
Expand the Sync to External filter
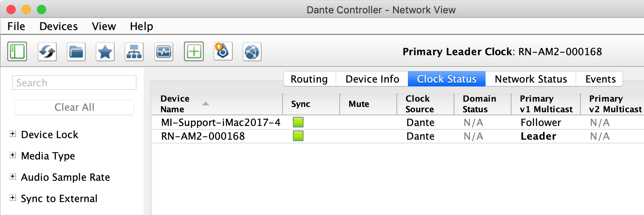(x=13, y=197)
